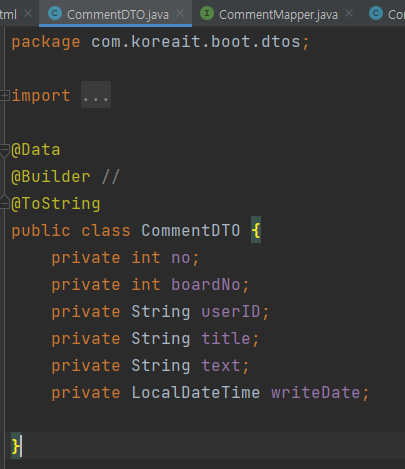Close the html file tab
The image size is (405, 469).
(x=28, y=14)
